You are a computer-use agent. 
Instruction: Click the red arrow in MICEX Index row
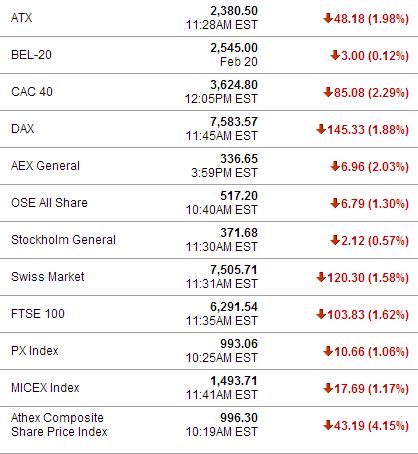coord(328,388)
